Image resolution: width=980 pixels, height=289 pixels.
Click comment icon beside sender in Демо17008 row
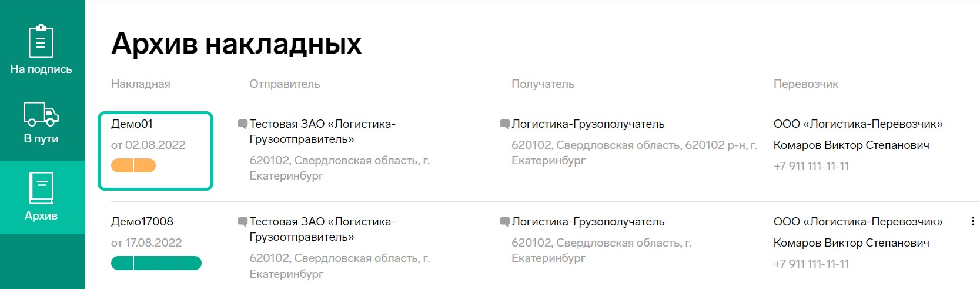(242, 222)
